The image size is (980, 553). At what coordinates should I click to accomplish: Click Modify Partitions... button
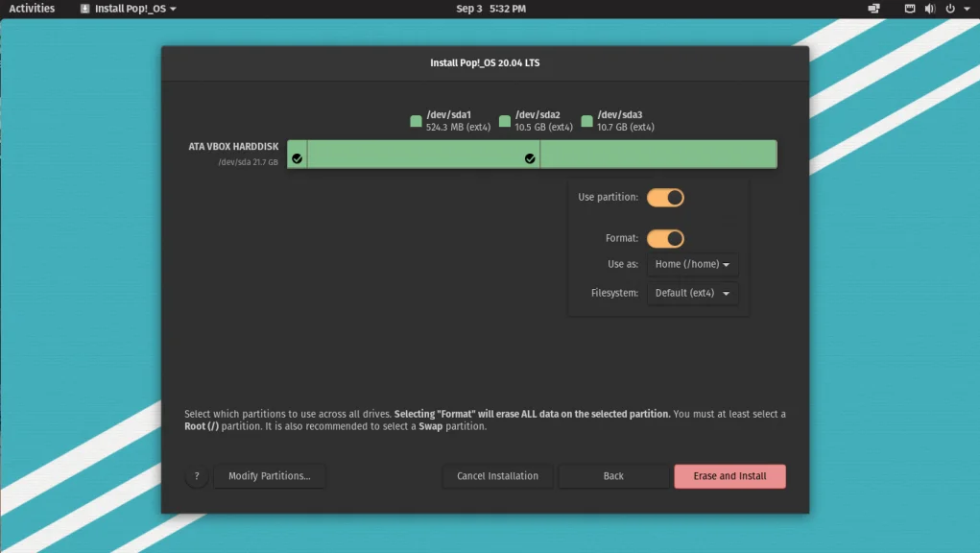point(270,476)
